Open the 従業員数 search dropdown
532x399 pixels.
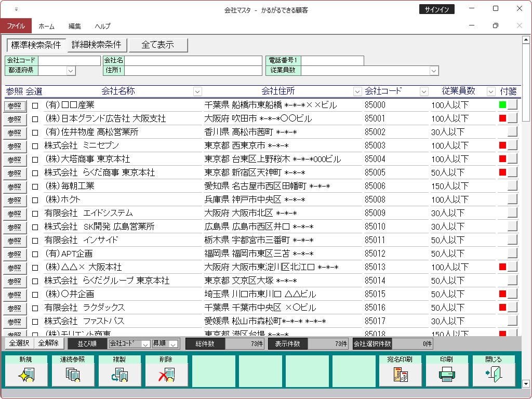pyautogui.click(x=434, y=71)
